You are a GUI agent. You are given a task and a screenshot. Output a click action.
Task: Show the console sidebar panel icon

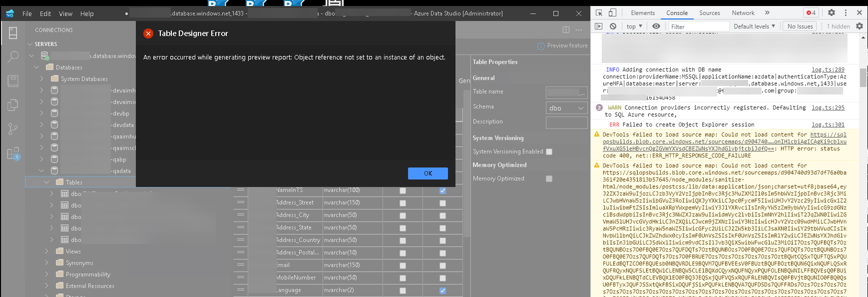click(599, 26)
